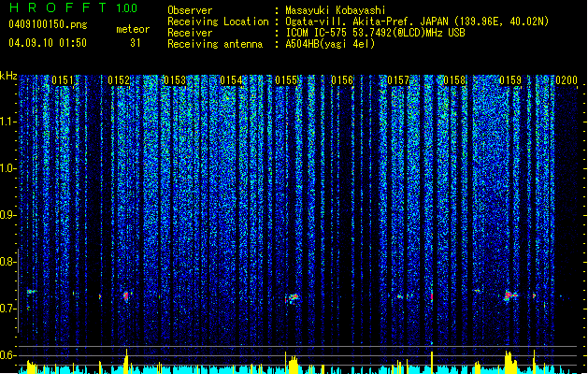The width and height of the screenshot is (588, 374).
Task: Click the 0154 time marker
Action: [x=231, y=80]
